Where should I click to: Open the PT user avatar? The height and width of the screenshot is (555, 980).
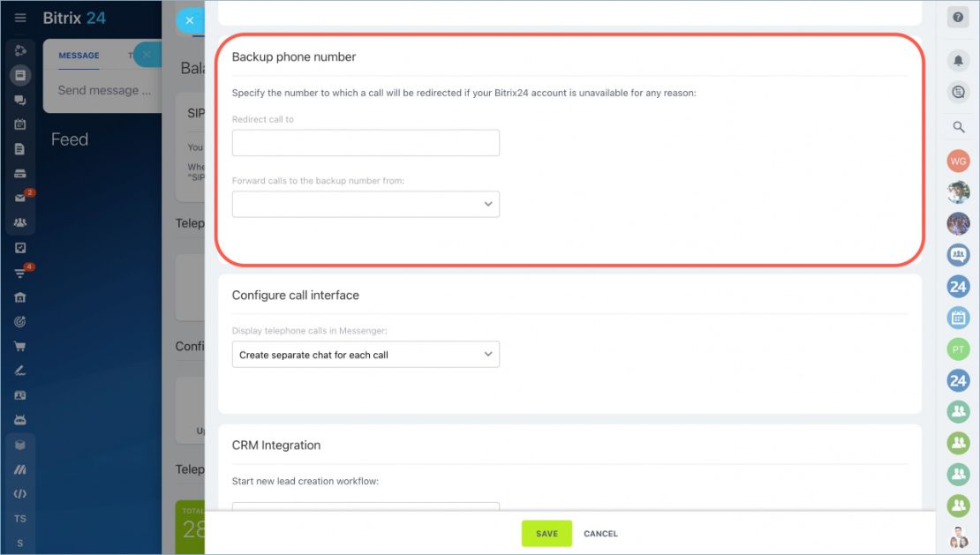(x=958, y=349)
